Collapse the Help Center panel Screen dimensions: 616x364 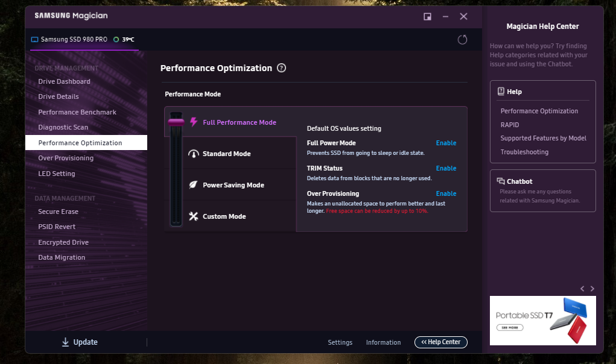click(x=440, y=342)
